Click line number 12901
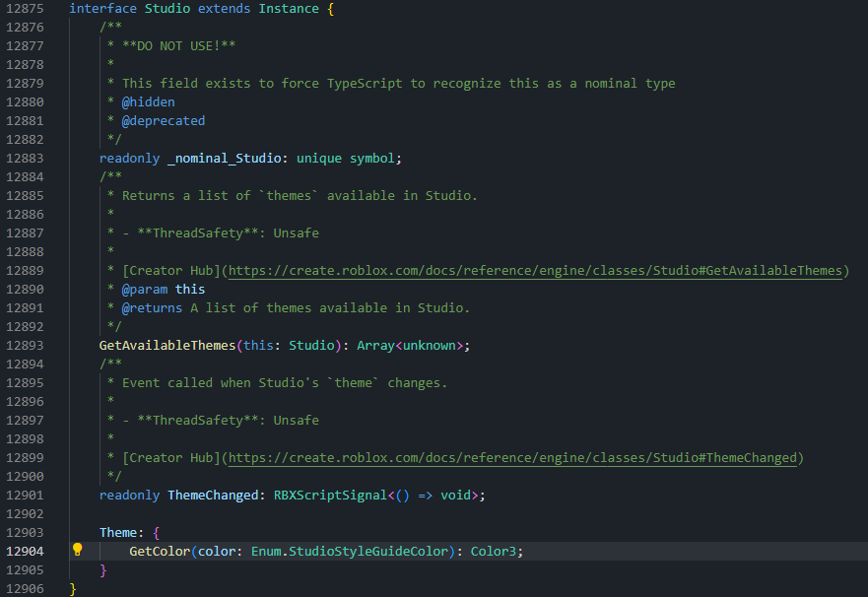 tap(25, 496)
